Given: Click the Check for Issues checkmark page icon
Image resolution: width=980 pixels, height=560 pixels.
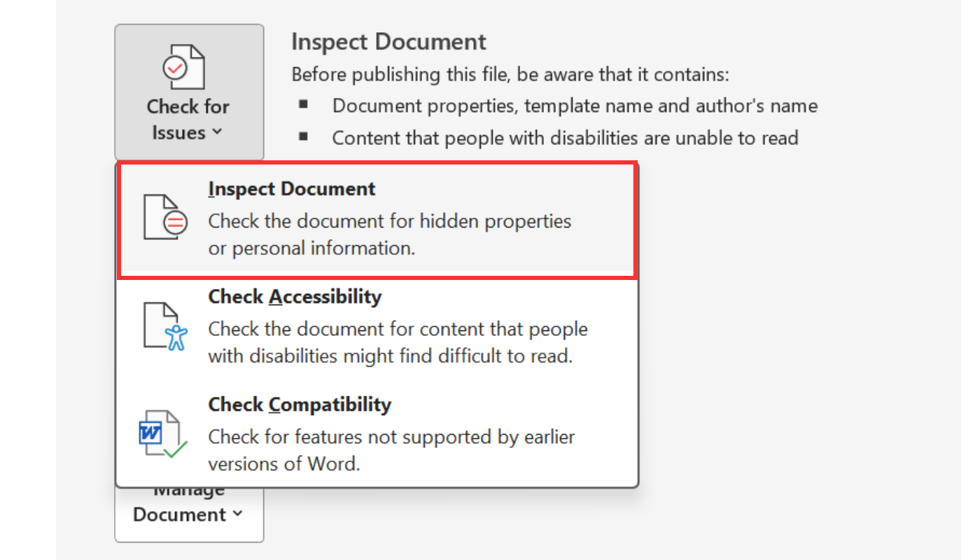Looking at the screenshot, I should [184, 67].
